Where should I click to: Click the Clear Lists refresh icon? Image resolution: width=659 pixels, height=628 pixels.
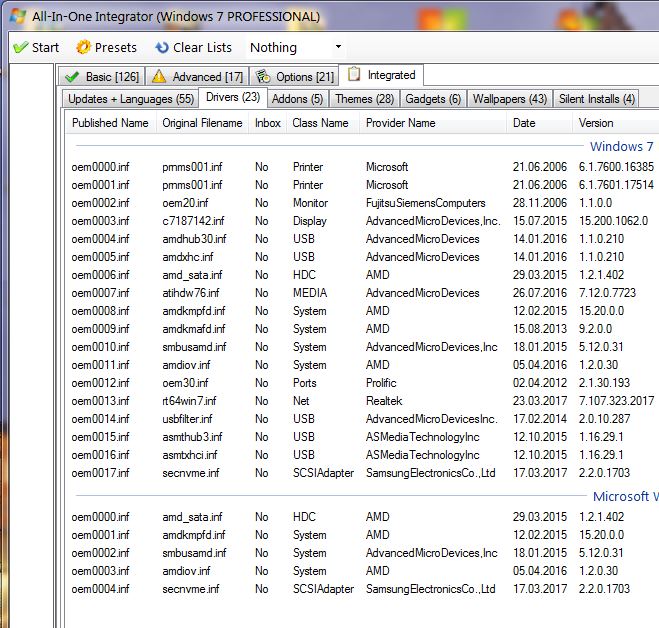(x=162, y=47)
